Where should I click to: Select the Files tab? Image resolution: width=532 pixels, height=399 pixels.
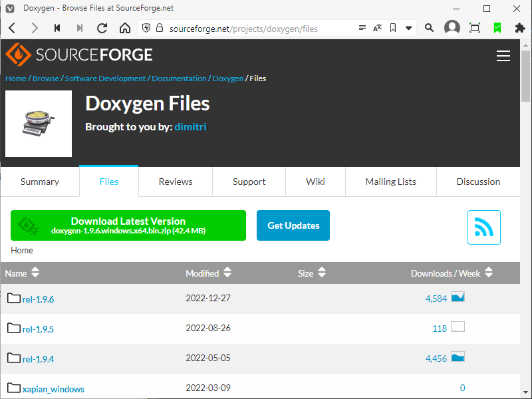click(109, 182)
